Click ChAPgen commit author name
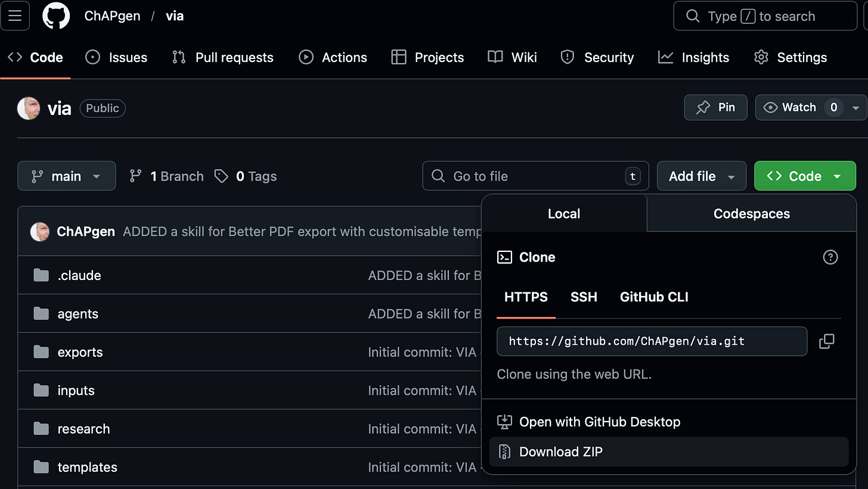 click(x=86, y=232)
